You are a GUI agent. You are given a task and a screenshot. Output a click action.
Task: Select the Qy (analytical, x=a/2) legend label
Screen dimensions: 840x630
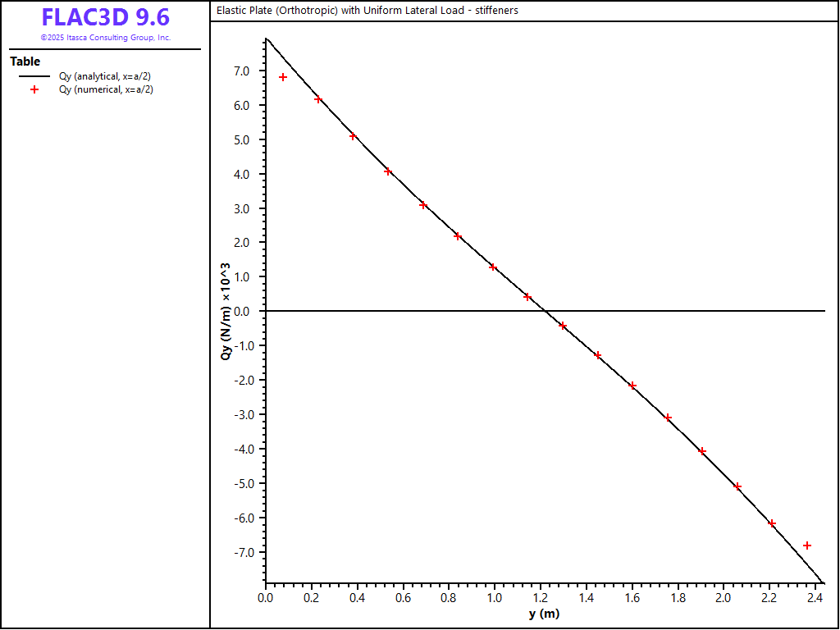(105, 76)
